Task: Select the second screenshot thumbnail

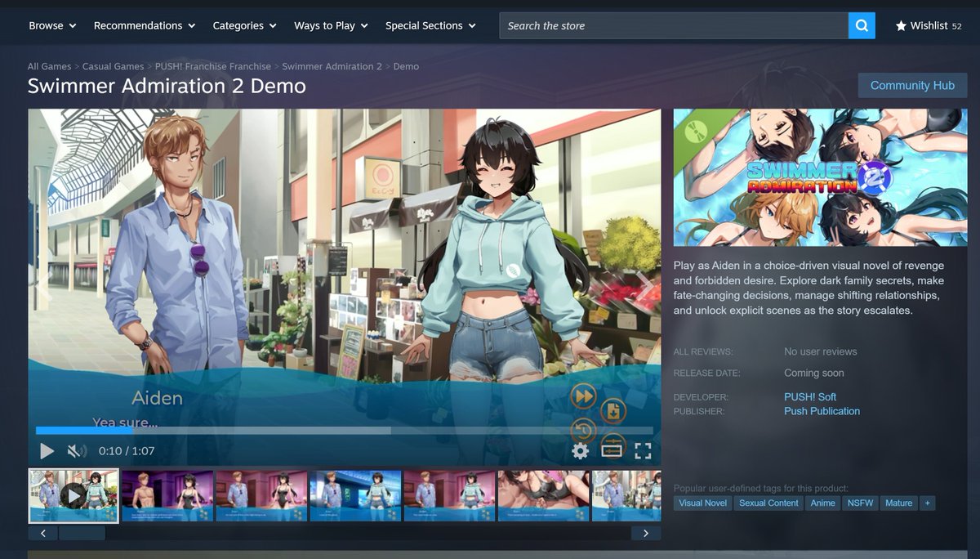Action: coord(167,495)
